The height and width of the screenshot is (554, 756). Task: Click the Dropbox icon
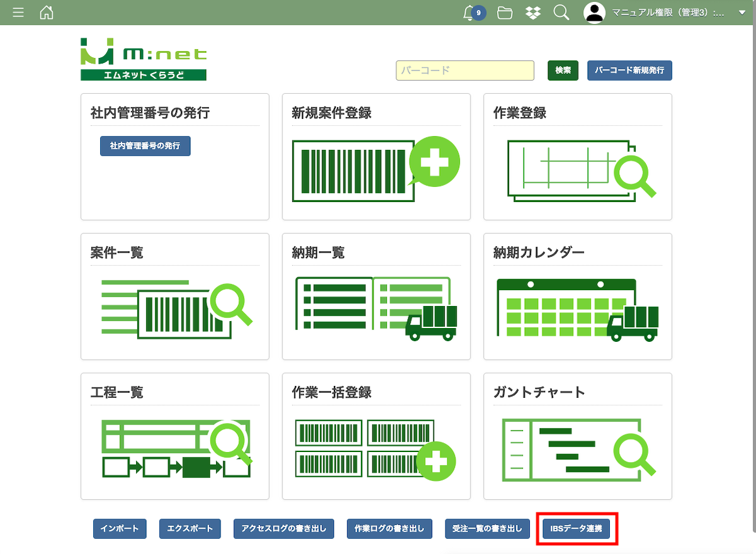tap(533, 13)
